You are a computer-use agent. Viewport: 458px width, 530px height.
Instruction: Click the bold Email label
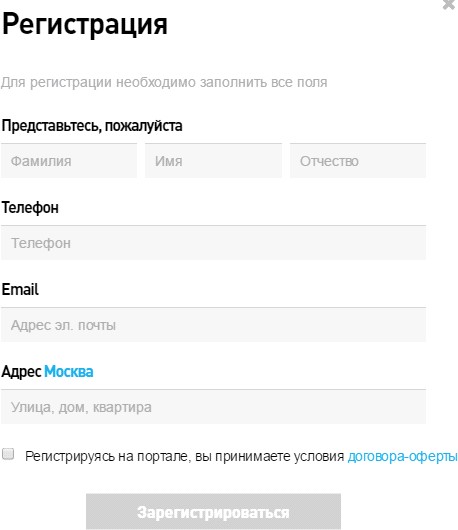tap(20, 289)
